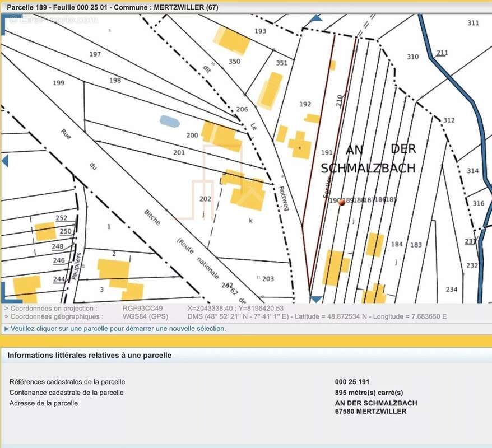Pan the map south with bottom arrow
The width and height of the screenshot is (492, 448).
[316, 299]
